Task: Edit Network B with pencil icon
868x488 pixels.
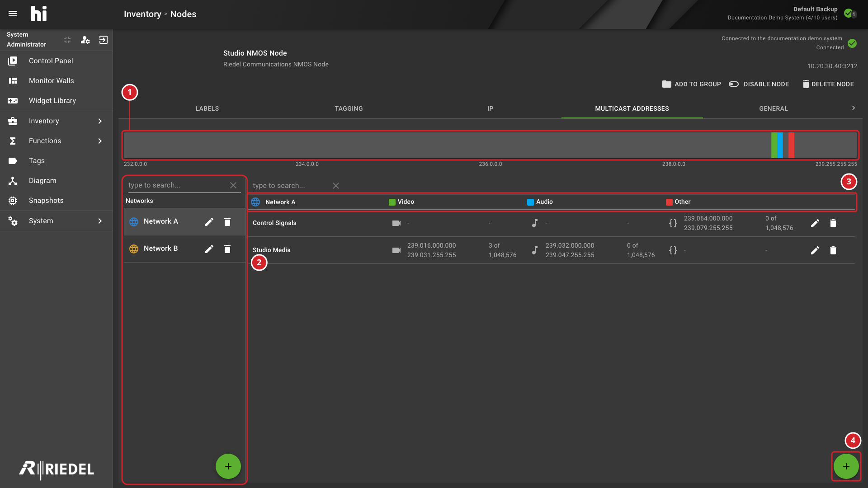Action: (x=209, y=249)
